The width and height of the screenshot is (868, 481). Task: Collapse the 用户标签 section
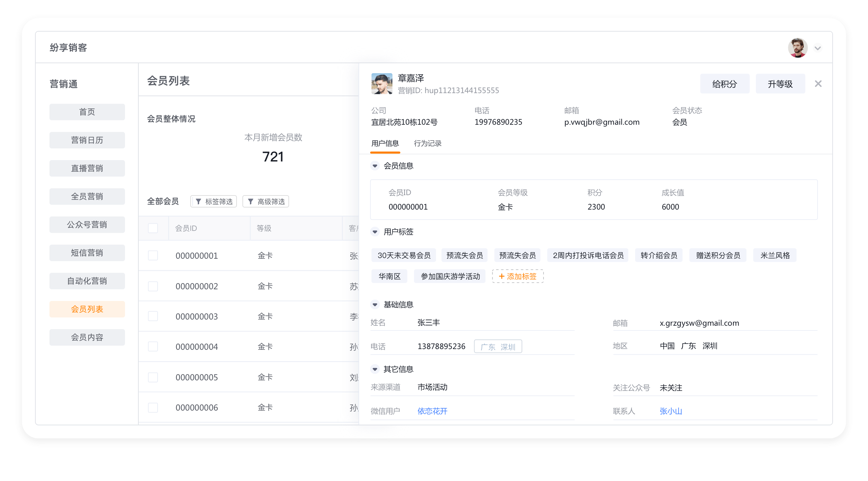pyautogui.click(x=375, y=232)
